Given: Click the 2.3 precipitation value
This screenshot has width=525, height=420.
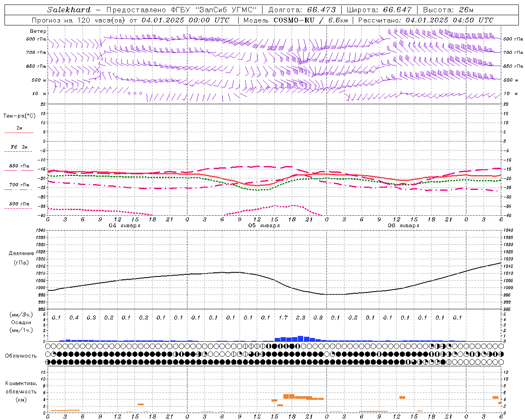Looking at the screenshot, I should 301,317.
